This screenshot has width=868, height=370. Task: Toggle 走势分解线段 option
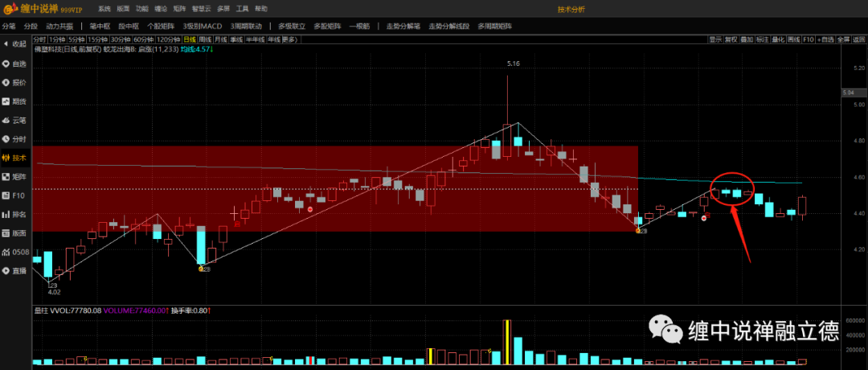pos(449,26)
